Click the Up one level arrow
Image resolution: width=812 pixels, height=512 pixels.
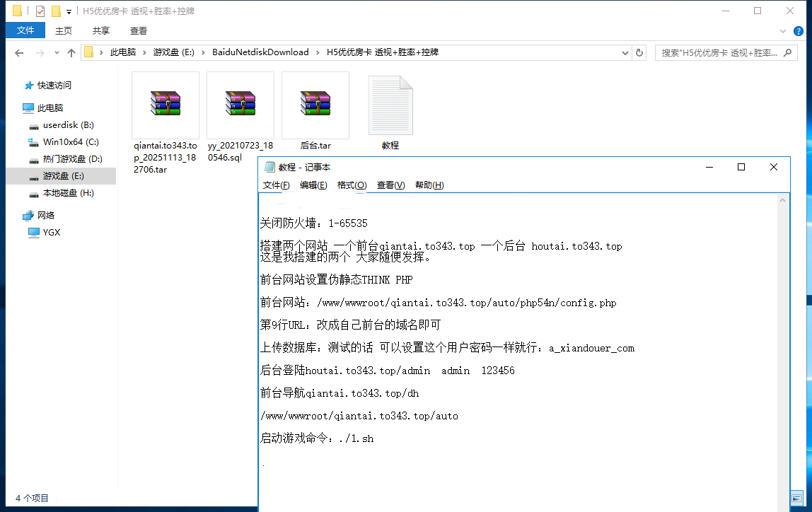(x=71, y=53)
